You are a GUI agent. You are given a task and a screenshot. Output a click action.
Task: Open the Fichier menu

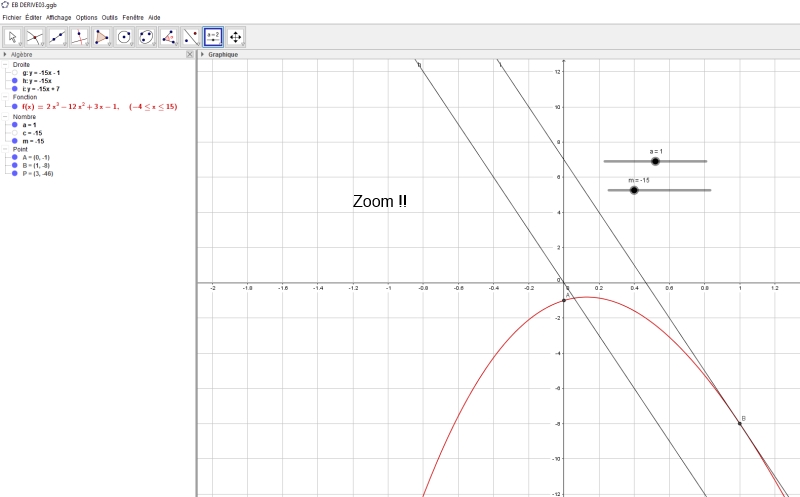click(12, 17)
